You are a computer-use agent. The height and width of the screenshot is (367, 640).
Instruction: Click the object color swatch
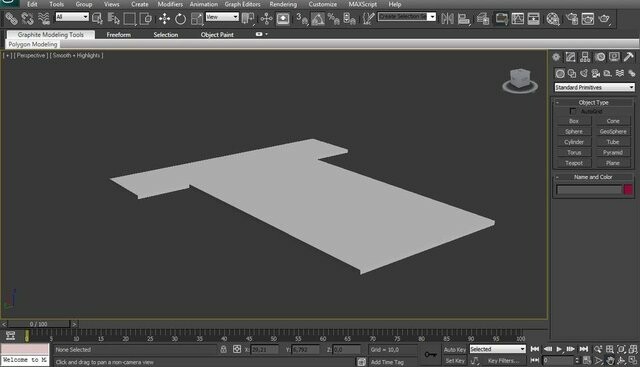click(628, 189)
